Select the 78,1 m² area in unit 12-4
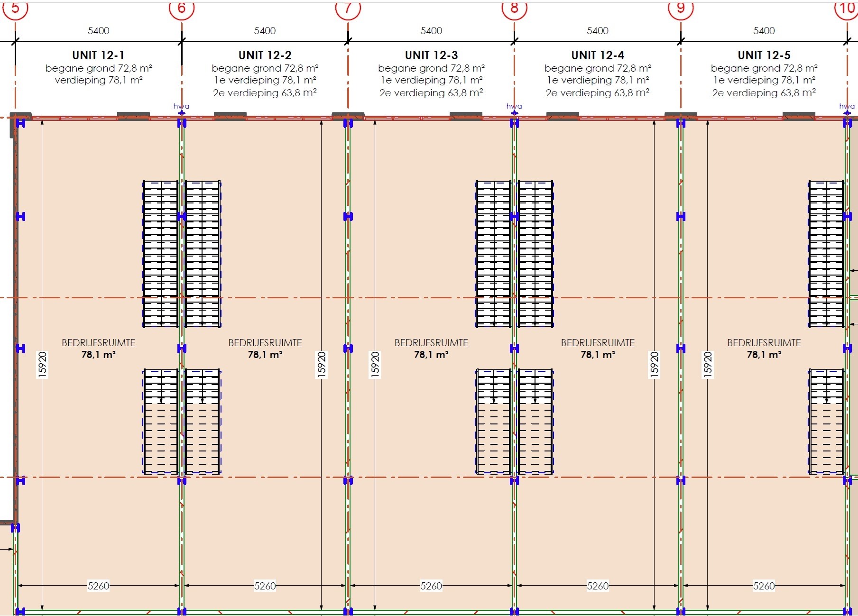This screenshot has width=858, height=616. [x=598, y=355]
